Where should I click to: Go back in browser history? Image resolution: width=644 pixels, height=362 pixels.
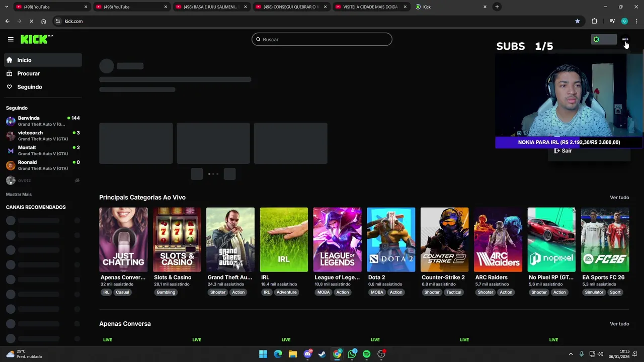tap(7, 21)
